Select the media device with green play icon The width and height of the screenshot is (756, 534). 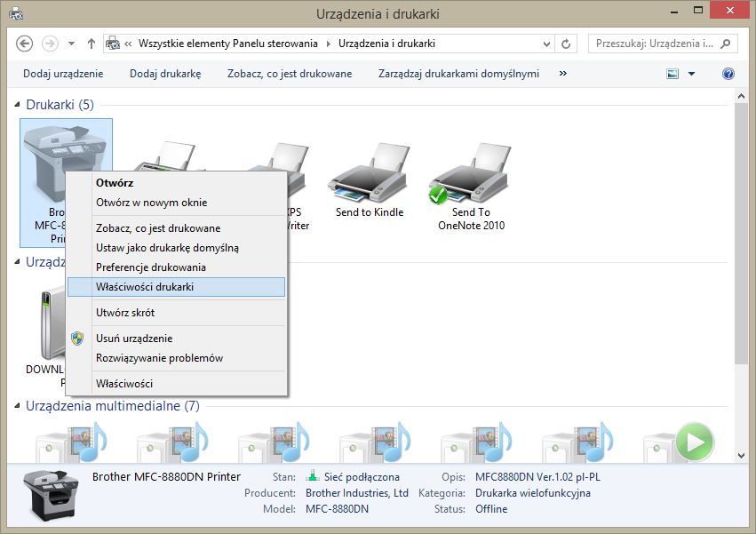(679, 442)
